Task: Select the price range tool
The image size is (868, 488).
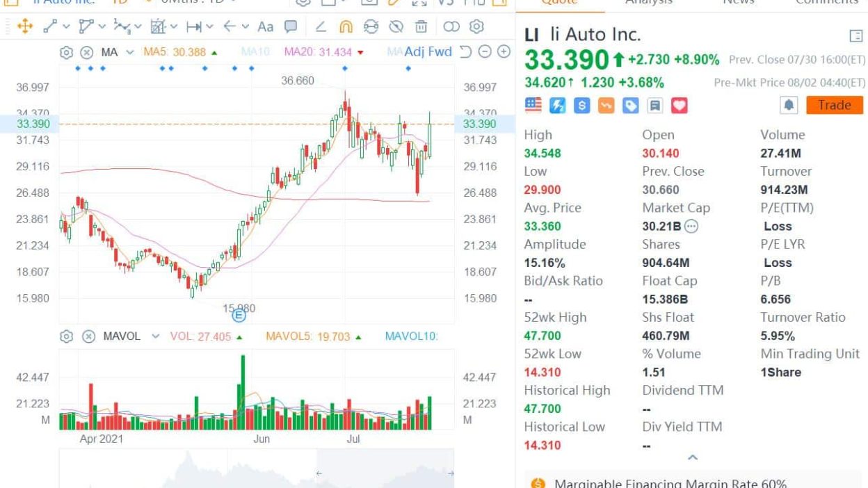Action: (x=194, y=27)
